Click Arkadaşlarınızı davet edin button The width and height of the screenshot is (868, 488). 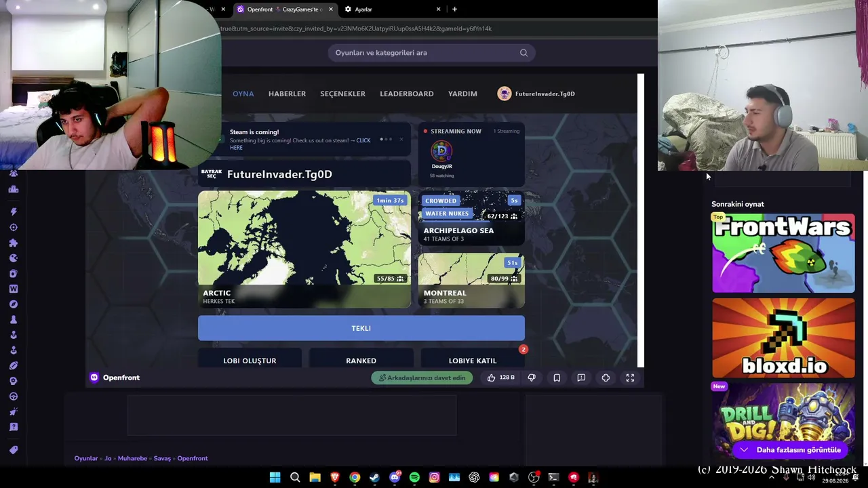click(x=422, y=378)
